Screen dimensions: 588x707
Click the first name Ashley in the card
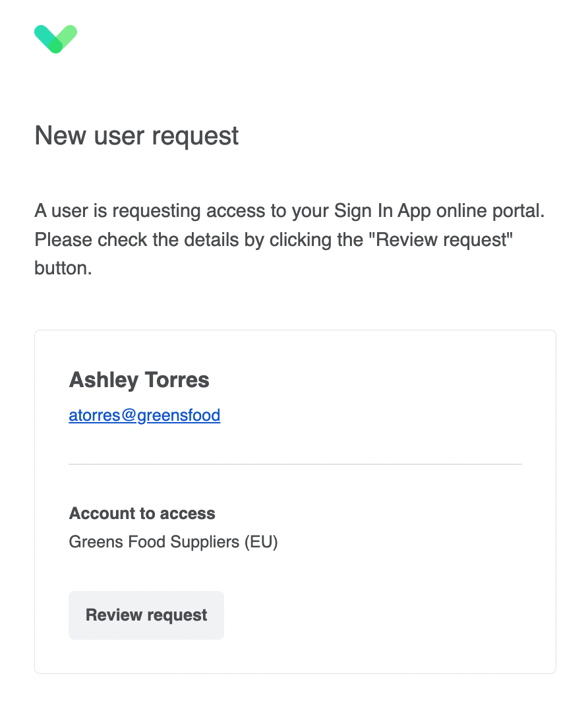(103, 380)
